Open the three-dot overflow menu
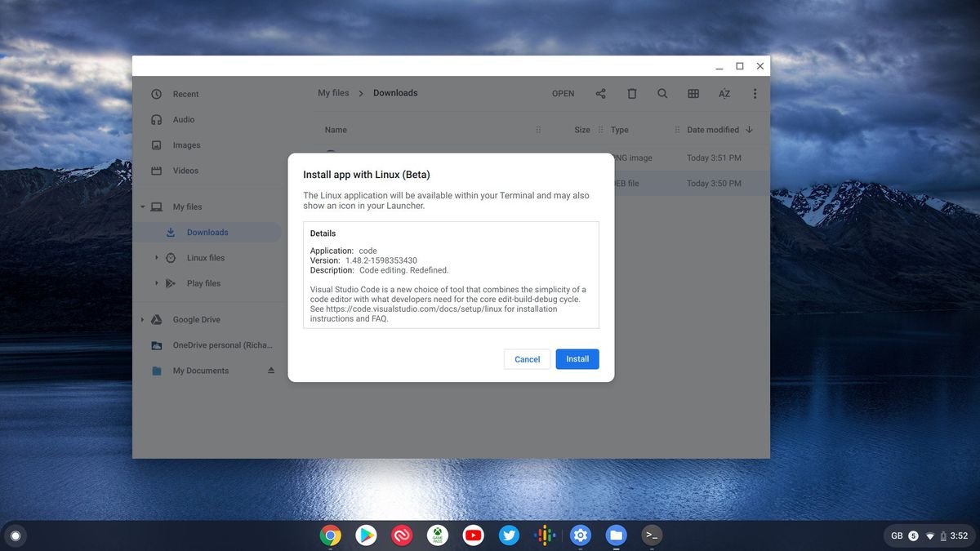Viewport: 980px width, 551px height. (x=755, y=93)
